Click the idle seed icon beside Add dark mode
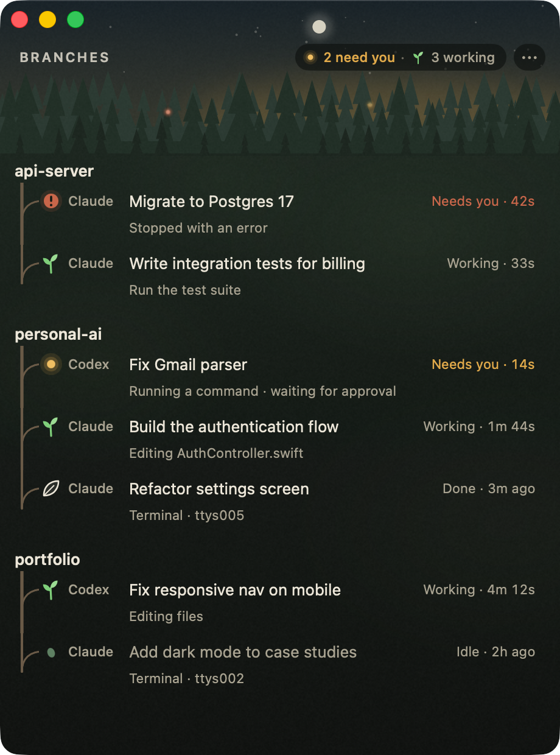560x755 pixels. click(x=51, y=652)
